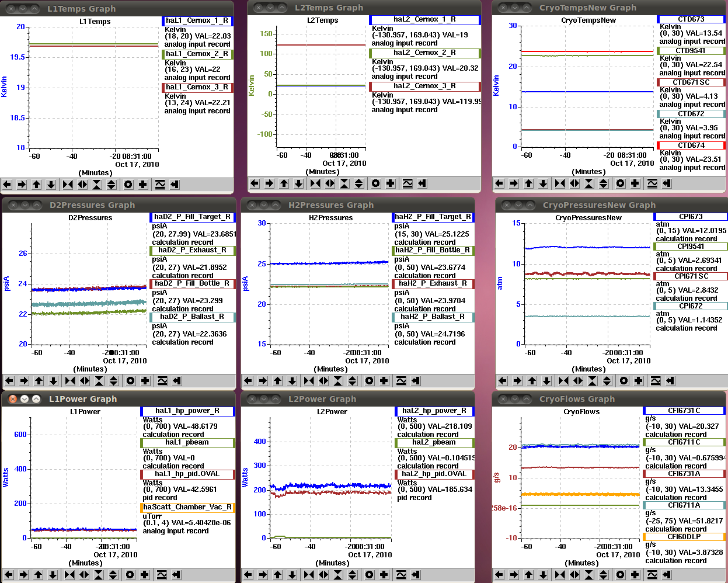
Task: Select the CTD9541 legend label in CryoTempsNew
Action: [x=691, y=51]
